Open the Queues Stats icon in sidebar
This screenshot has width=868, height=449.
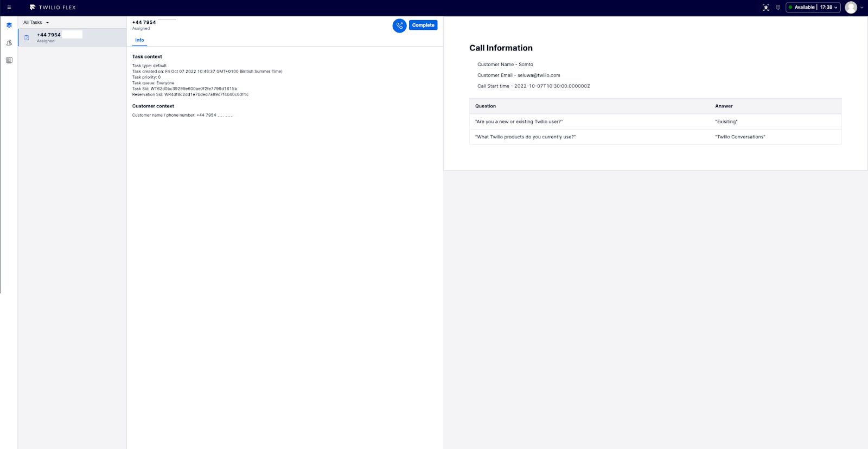[9, 60]
